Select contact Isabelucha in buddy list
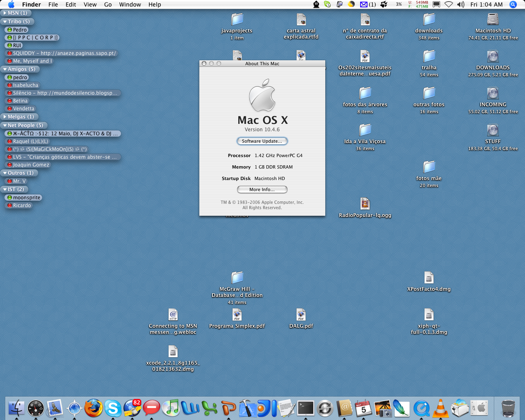 [x=23, y=85]
